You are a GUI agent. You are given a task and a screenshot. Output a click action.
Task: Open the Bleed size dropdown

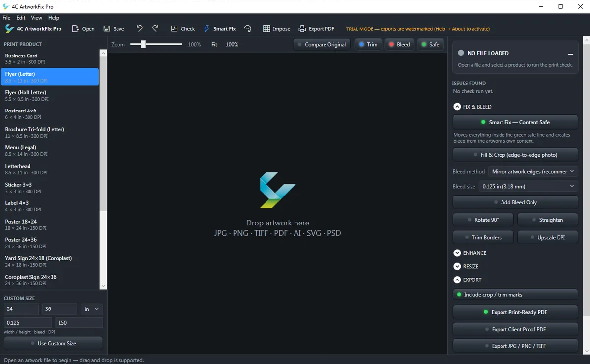[x=528, y=186]
